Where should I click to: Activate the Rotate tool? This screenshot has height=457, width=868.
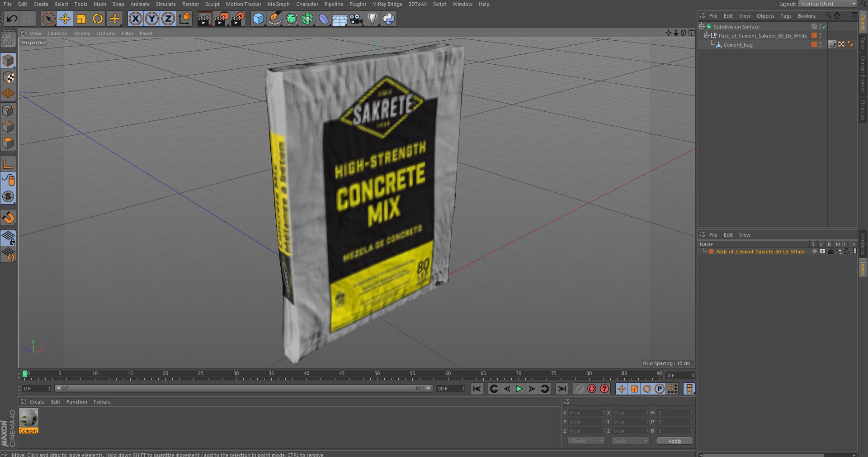[98, 19]
